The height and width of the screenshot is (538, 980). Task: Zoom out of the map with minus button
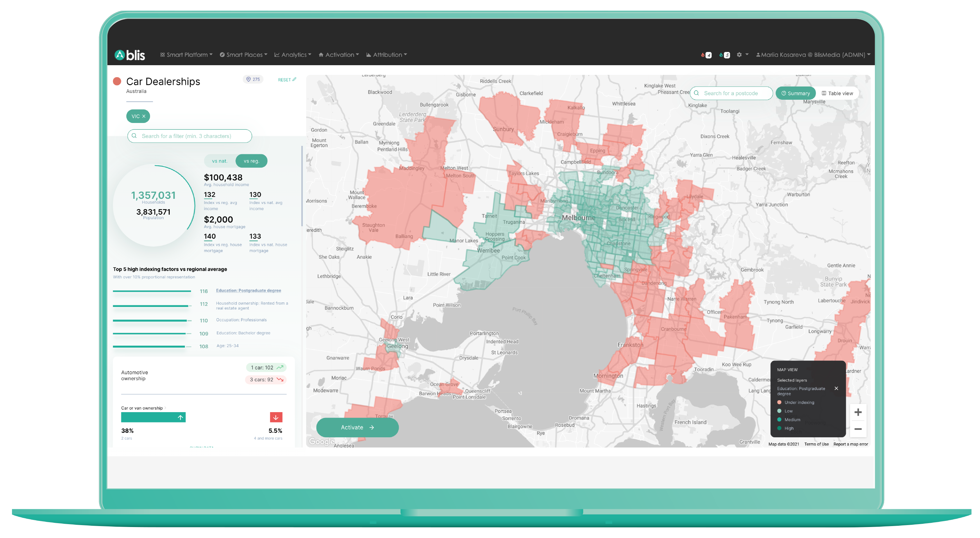click(x=858, y=429)
